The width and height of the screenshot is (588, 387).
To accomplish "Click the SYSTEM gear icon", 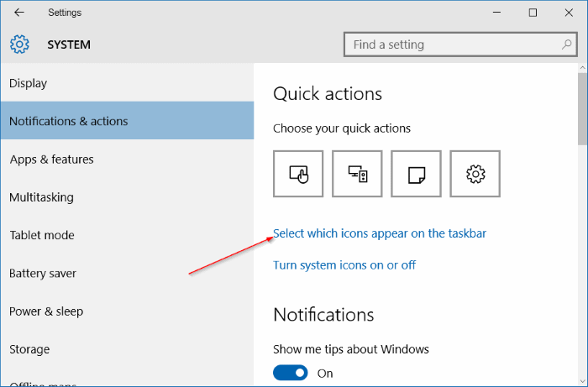I will click(19, 44).
